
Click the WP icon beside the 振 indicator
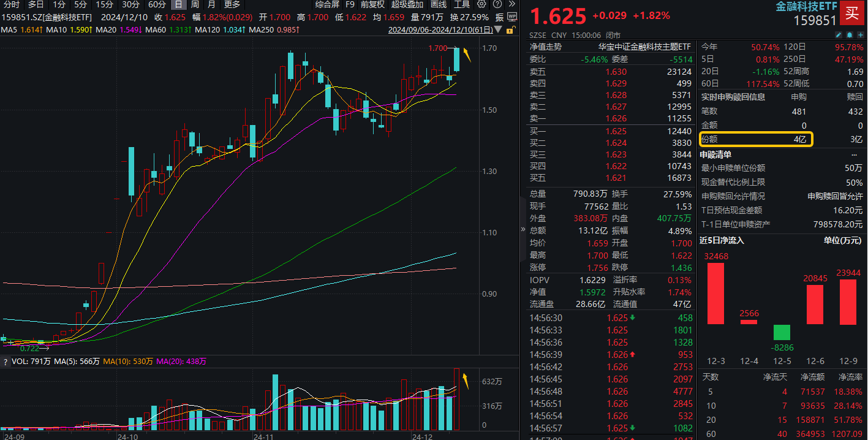(x=512, y=17)
